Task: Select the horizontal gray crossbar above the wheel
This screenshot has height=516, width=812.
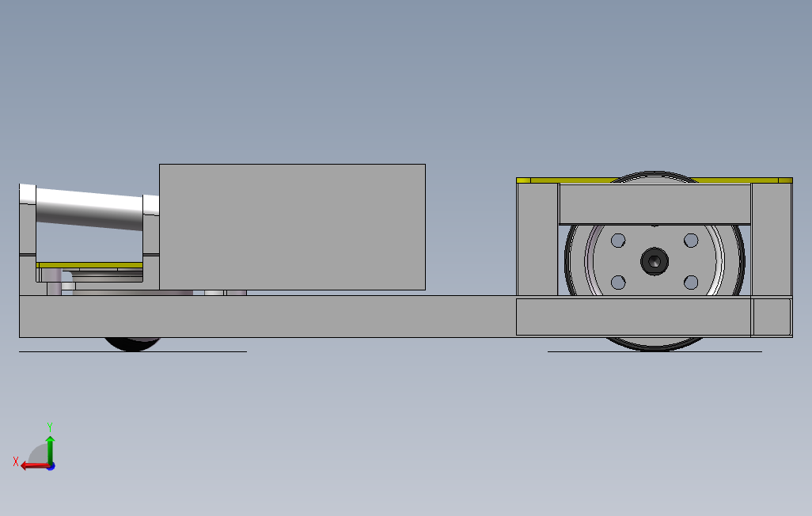Action: pos(655,204)
